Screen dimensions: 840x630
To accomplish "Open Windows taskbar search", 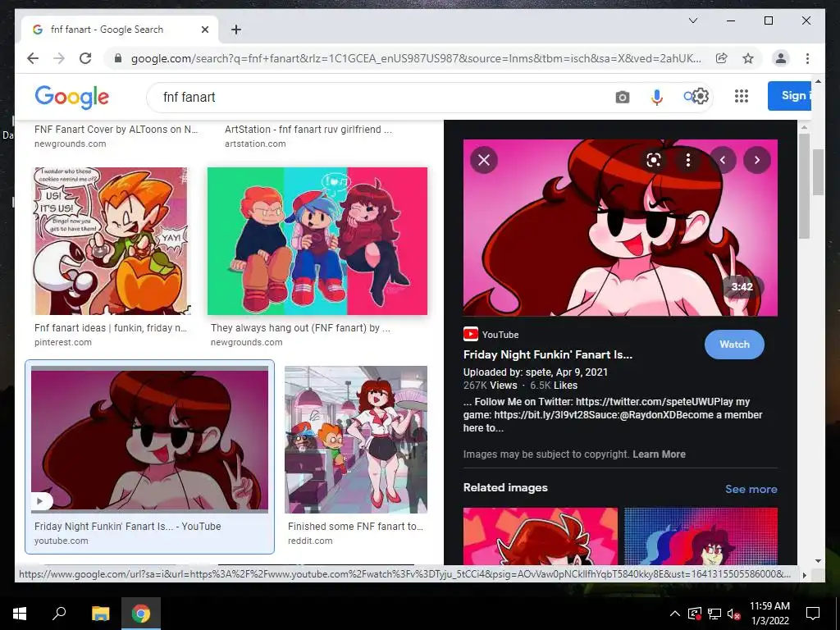I will pyautogui.click(x=59, y=614).
